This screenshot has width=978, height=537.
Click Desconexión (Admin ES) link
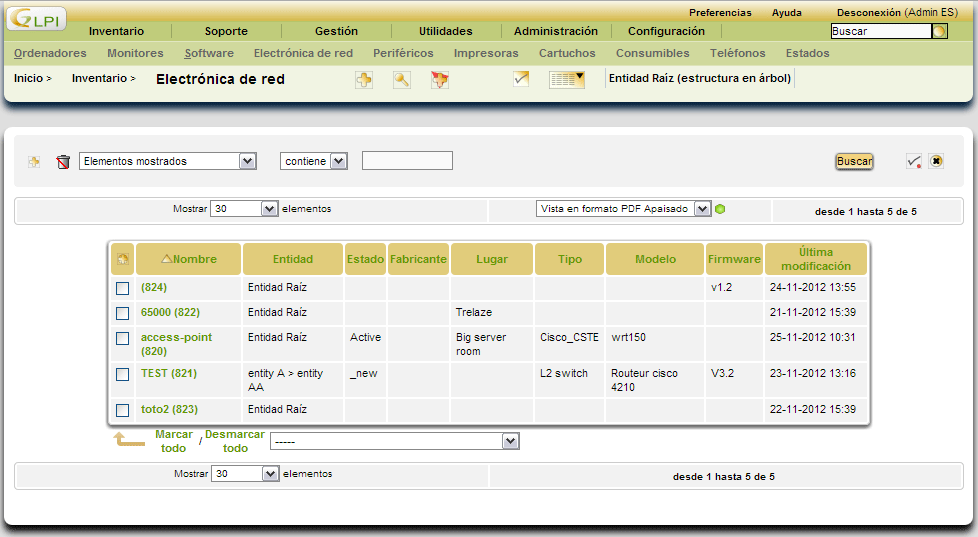click(897, 12)
